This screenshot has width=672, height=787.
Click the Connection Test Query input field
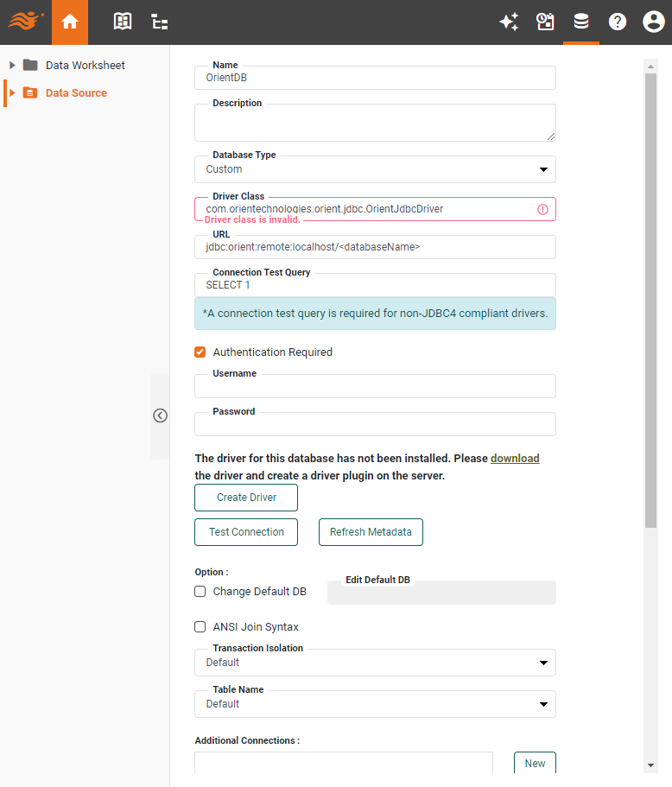point(375,285)
